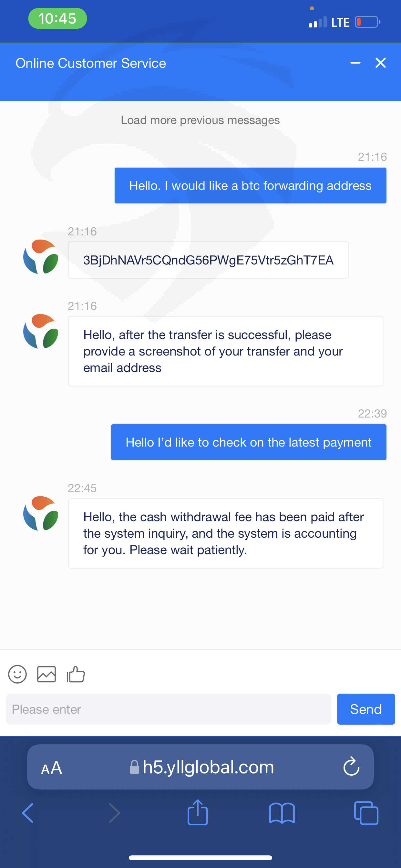
Task: Go back to the previous page
Action: pyautogui.click(x=28, y=813)
